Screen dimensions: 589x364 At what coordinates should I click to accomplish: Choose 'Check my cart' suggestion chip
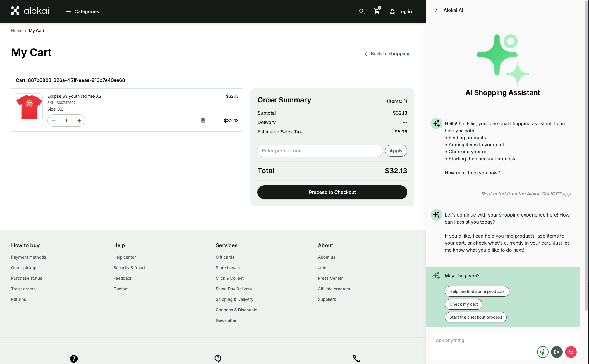coord(463,304)
